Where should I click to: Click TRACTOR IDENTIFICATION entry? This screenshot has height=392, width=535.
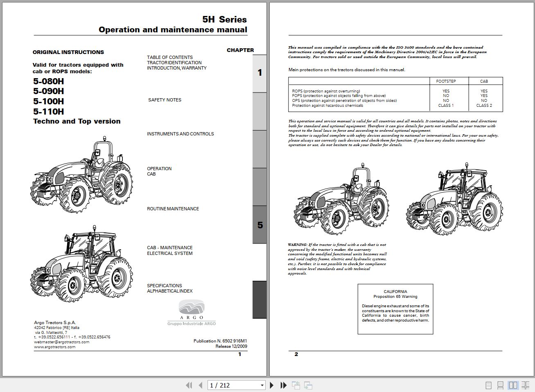(174, 63)
